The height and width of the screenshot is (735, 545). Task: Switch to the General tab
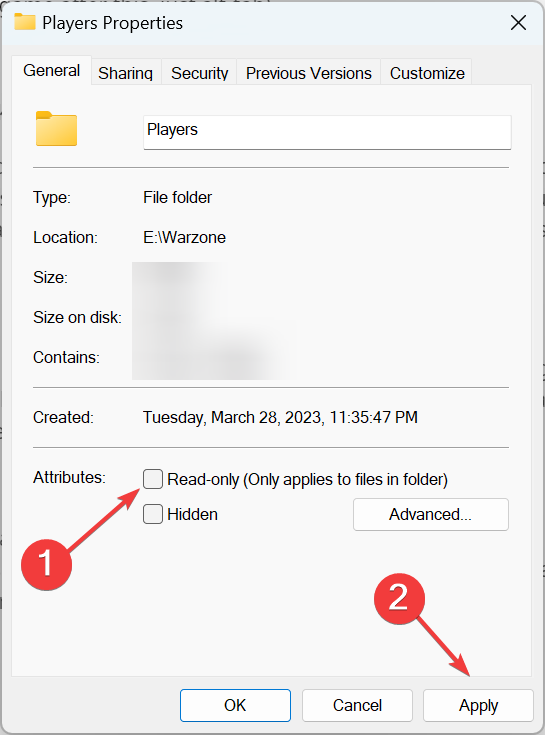(52, 70)
